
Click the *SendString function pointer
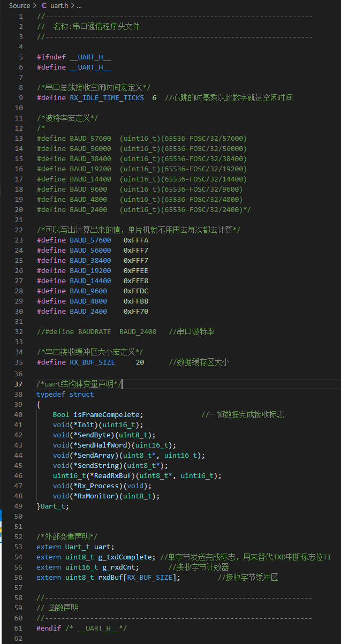point(96,465)
